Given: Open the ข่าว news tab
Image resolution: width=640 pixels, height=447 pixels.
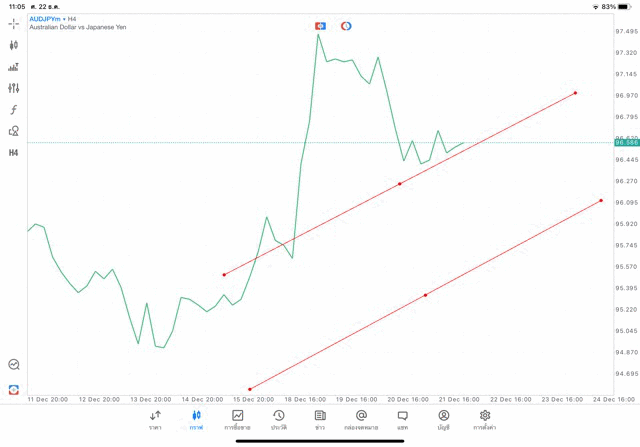Looking at the screenshot, I should pyautogui.click(x=320, y=420).
